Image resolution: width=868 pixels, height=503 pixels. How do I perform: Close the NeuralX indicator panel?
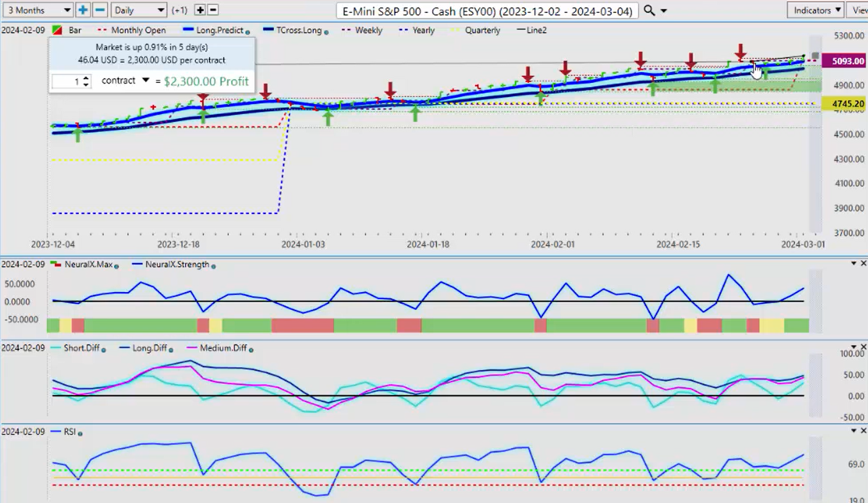(863, 264)
